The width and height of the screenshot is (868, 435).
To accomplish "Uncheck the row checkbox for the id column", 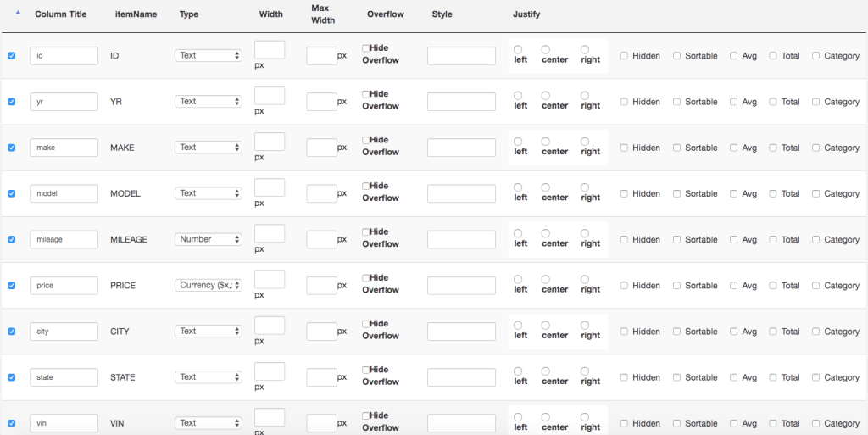I will 11,56.
